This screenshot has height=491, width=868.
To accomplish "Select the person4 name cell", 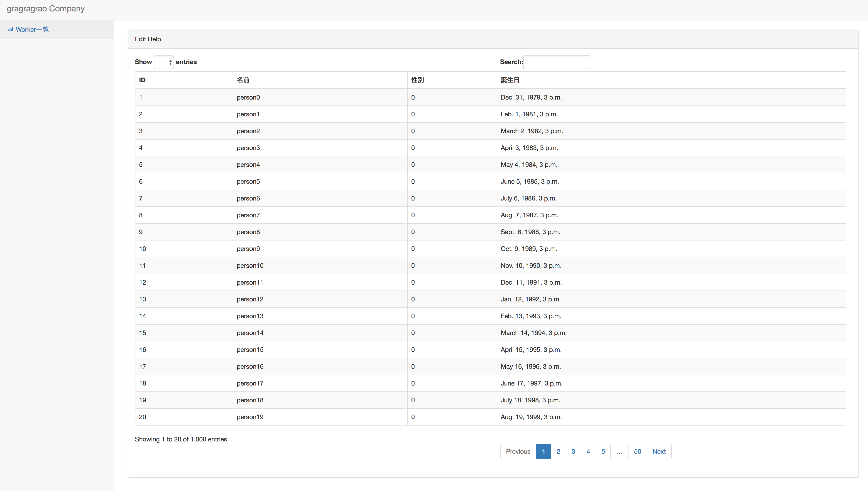I will point(320,165).
